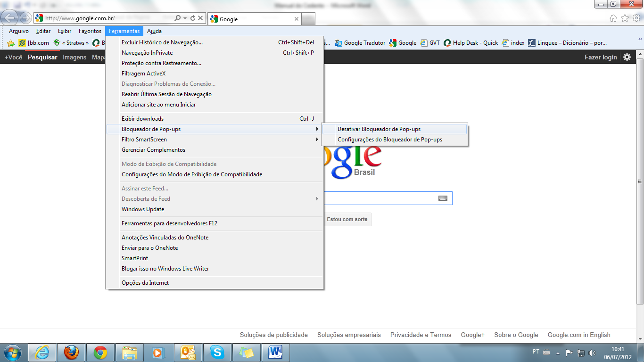Launch Firefox from the taskbar
The width and height of the screenshot is (644, 362).
coord(71,353)
